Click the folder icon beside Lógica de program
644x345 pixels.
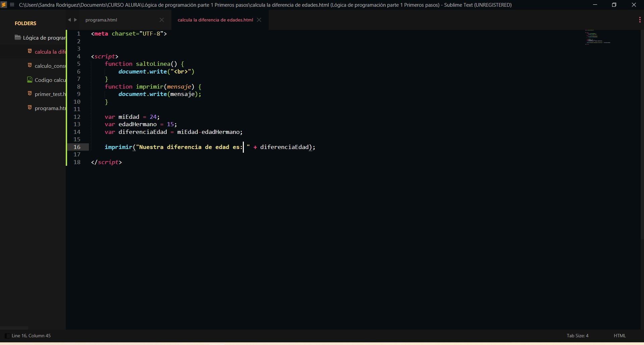pos(18,38)
